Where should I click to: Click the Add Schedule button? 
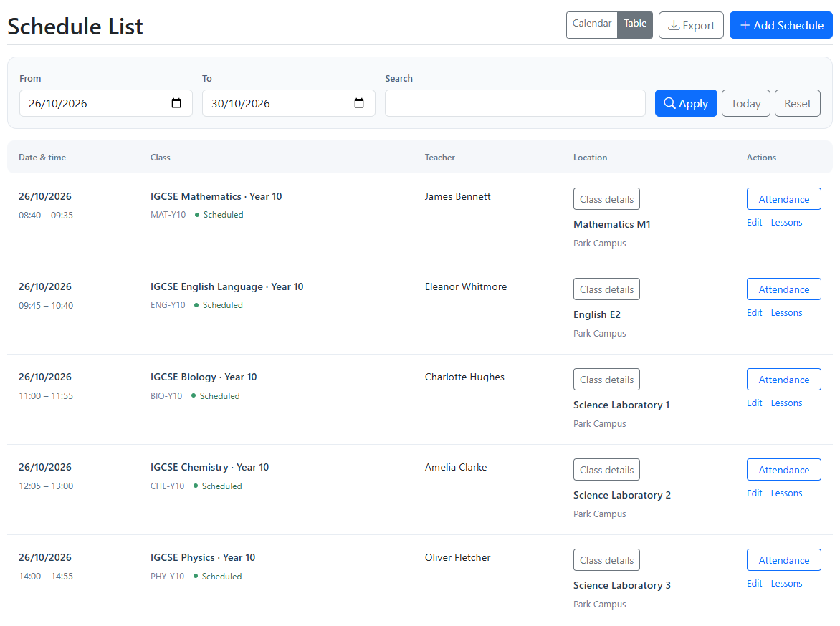click(781, 25)
